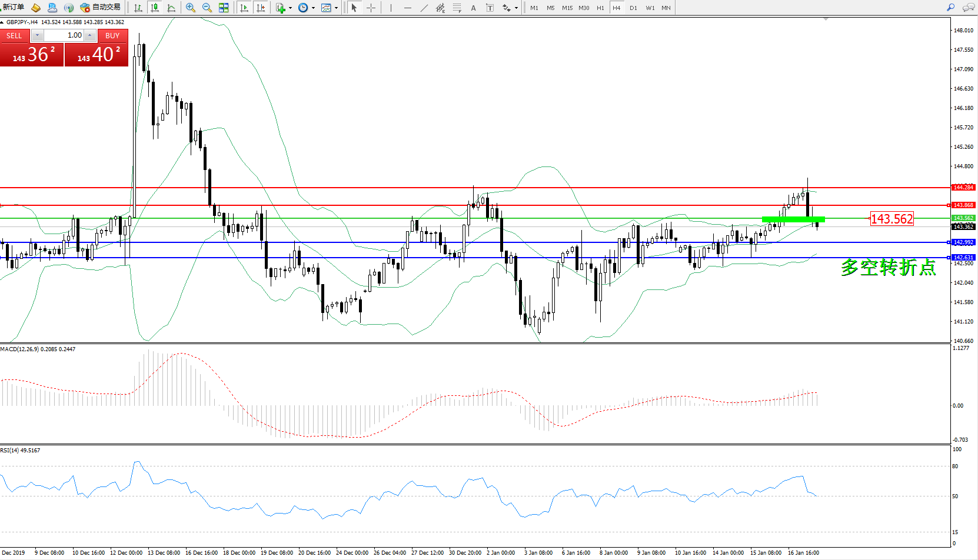Select the crosshair cursor tool
The width and height of the screenshot is (978, 560).
point(371,8)
